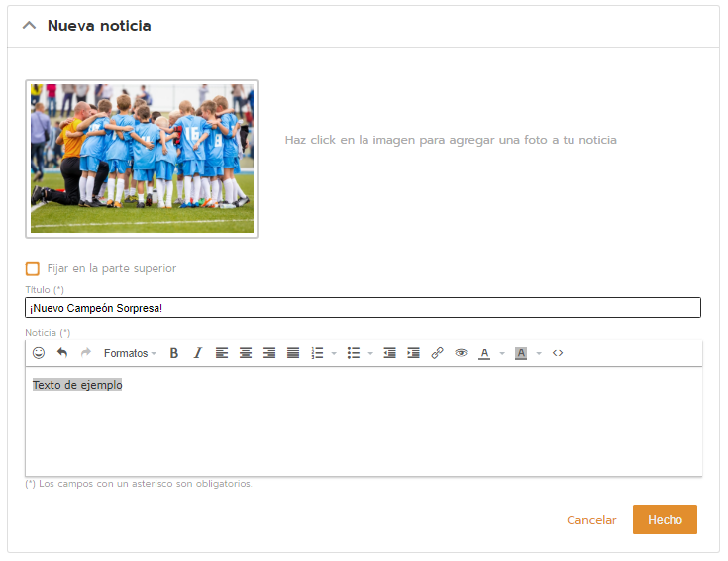Viewport: 728px width, 561px height.
Task: Click the Cancelar link
Action: (591, 520)
